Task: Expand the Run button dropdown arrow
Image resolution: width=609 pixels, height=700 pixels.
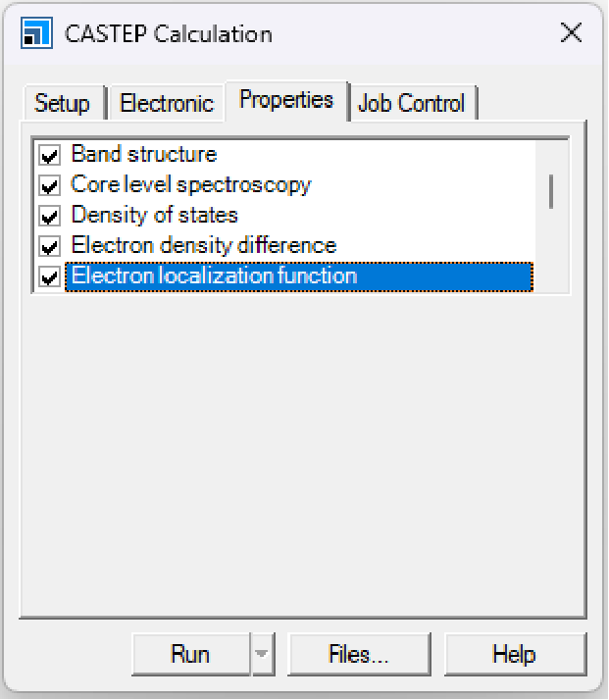Action: point(262,655)
